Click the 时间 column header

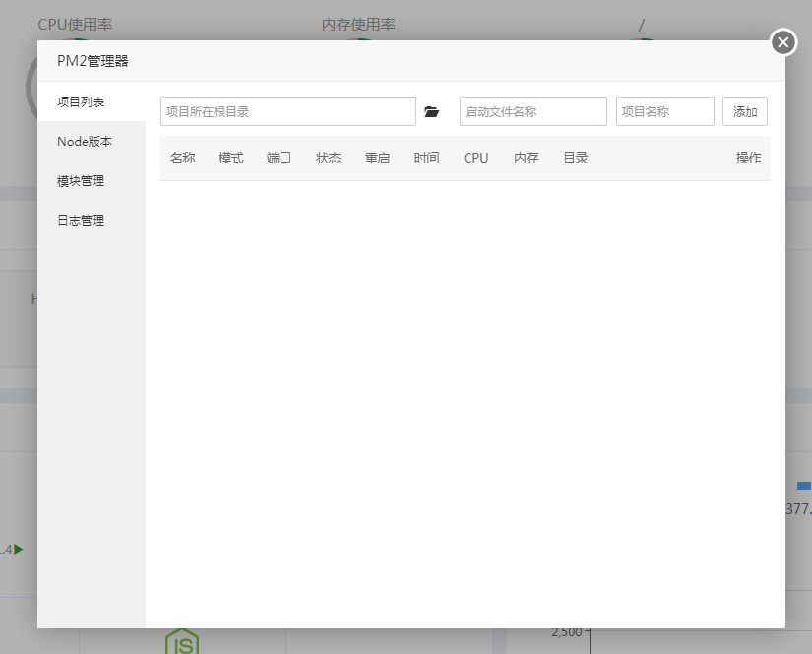pos(427,158)
